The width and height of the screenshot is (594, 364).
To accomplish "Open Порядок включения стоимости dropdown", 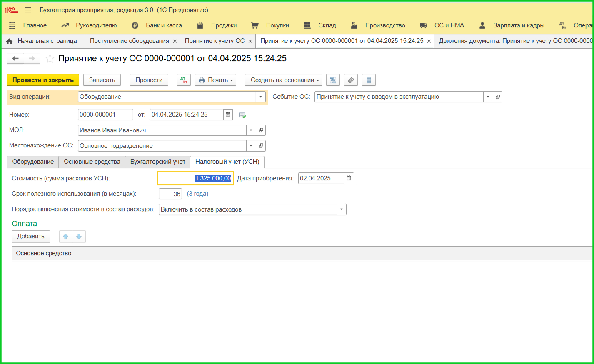I will tap(342, 209).
